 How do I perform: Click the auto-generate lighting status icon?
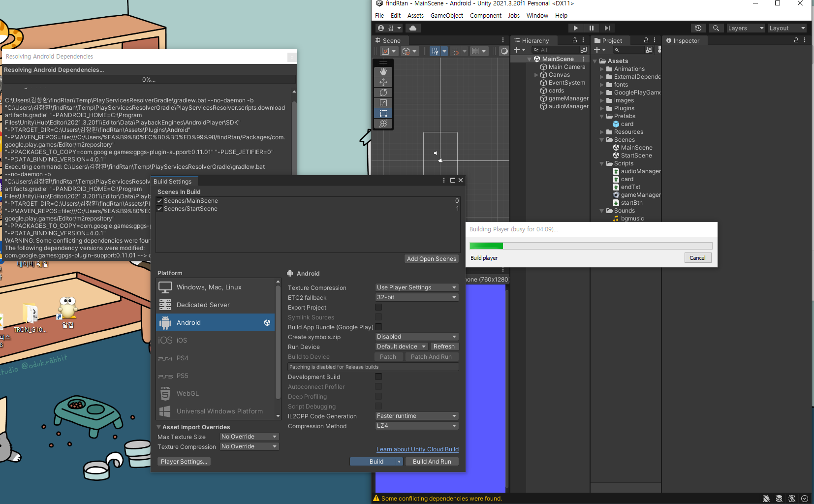(x=792, y=499)
